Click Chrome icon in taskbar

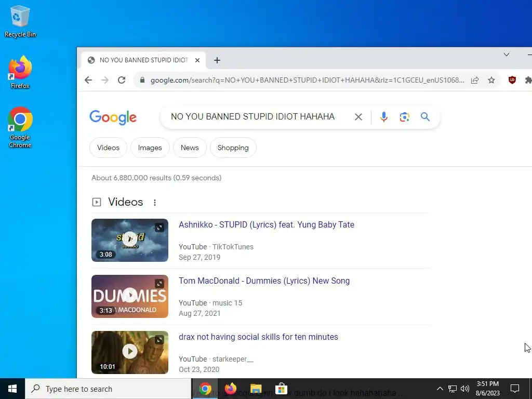coord(205,389)
